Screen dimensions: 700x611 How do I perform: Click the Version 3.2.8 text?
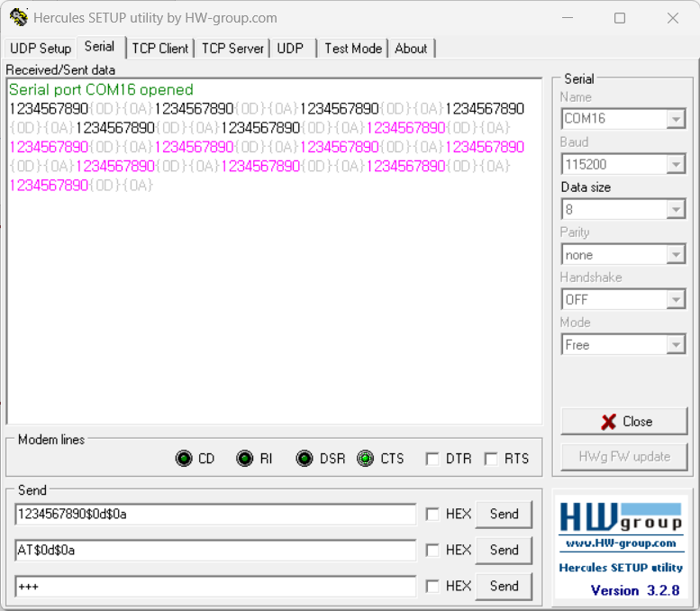[x=635, y=590]
